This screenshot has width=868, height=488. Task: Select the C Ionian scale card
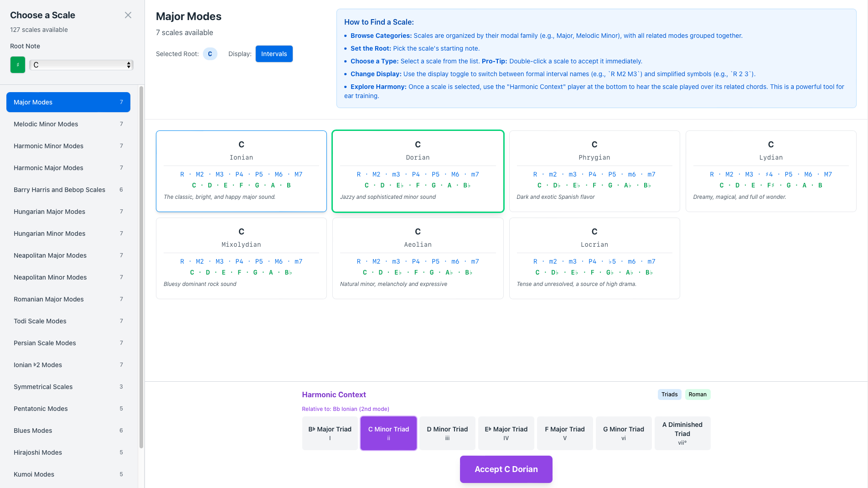click(x=241, y=171)
